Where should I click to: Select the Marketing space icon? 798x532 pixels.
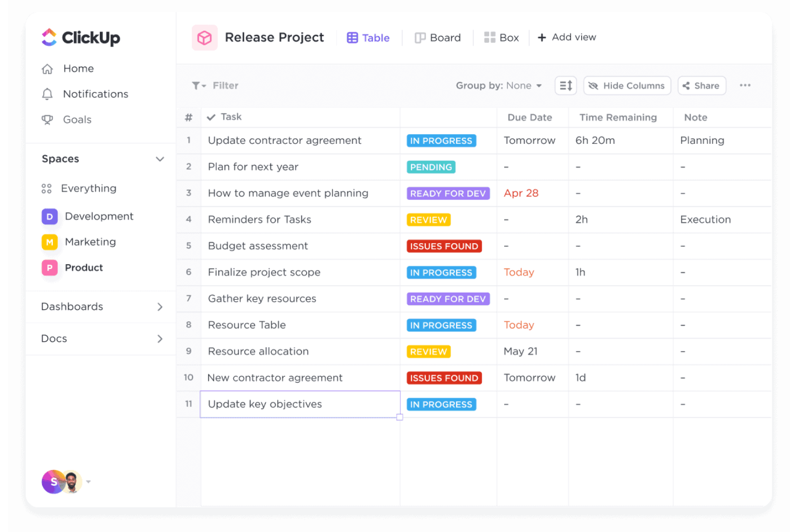[49, 242]
